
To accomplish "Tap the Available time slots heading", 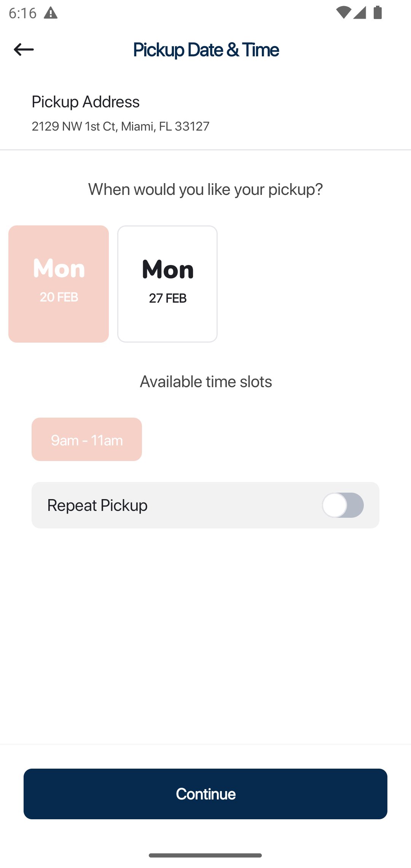I will tap(206, 381).
